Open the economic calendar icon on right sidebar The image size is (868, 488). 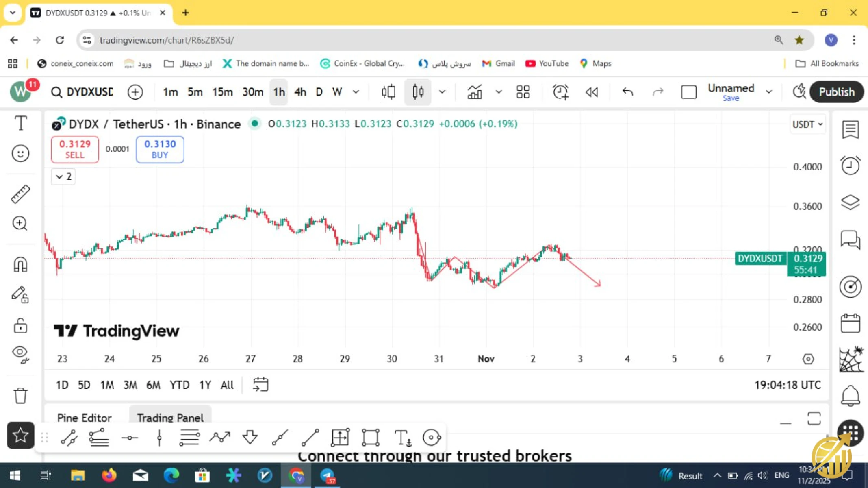[x=850, y=323]
